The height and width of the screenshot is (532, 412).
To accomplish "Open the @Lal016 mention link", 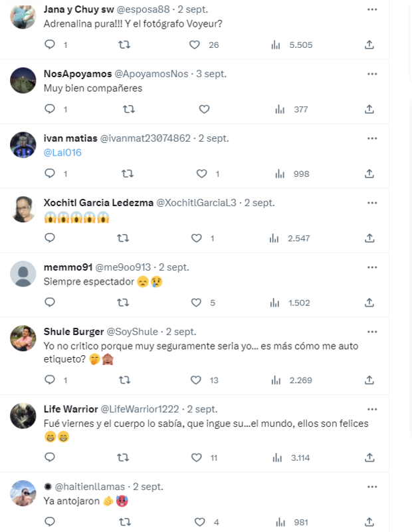I will click(x=62, y=152).
